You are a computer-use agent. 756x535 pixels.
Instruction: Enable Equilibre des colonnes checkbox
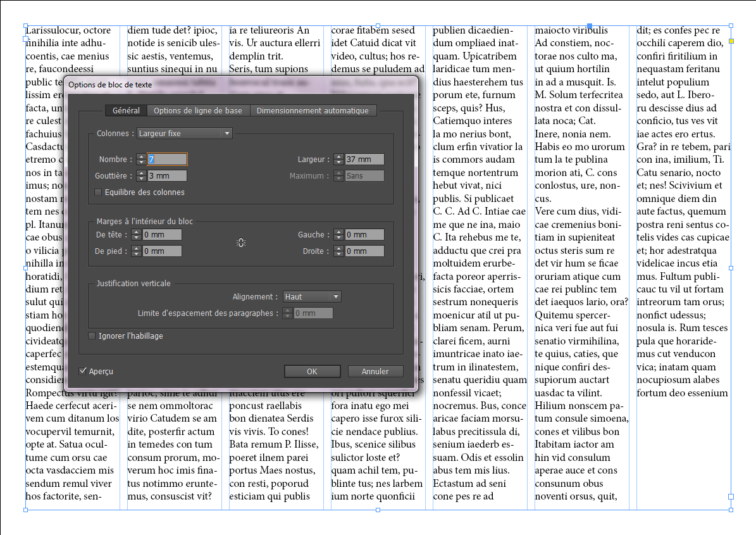pos(98,192)
